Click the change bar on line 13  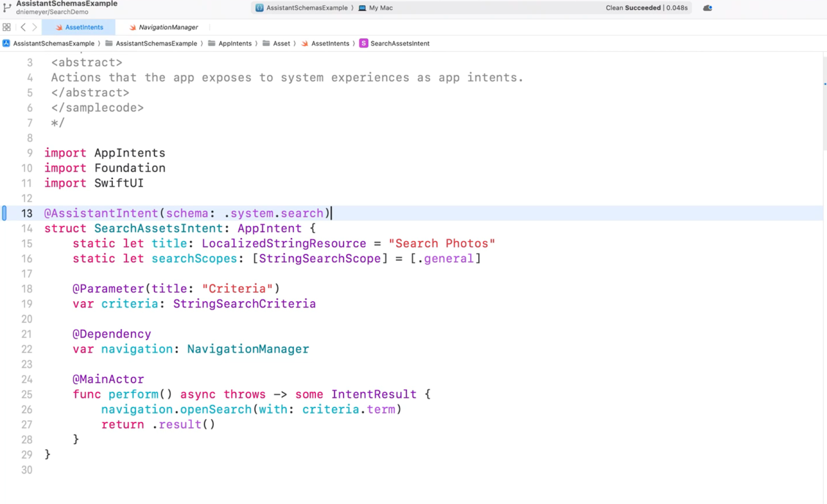coord(5,213)
